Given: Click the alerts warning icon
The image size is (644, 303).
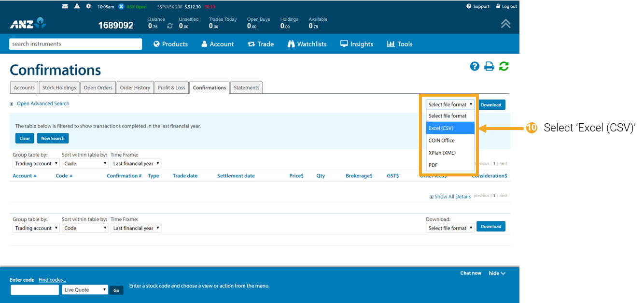Looking at the screenshot, I should (77, 6).
